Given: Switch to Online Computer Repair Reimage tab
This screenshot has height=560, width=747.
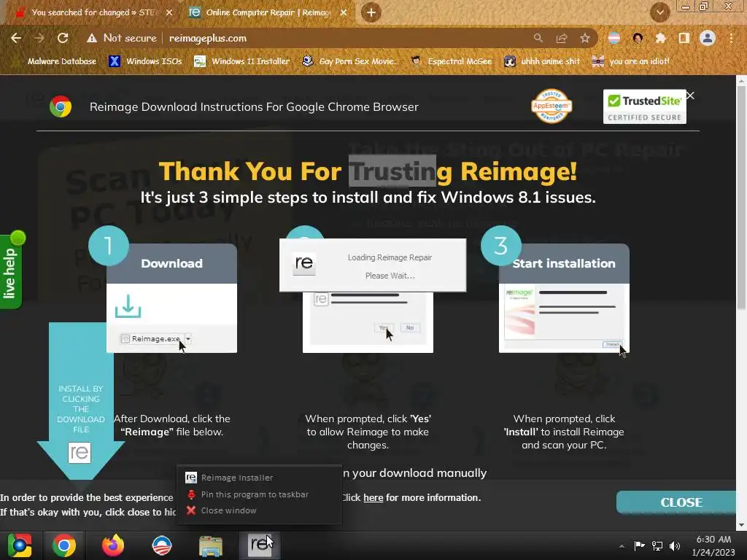Looking at the screenshot, I should click(267, 12).
